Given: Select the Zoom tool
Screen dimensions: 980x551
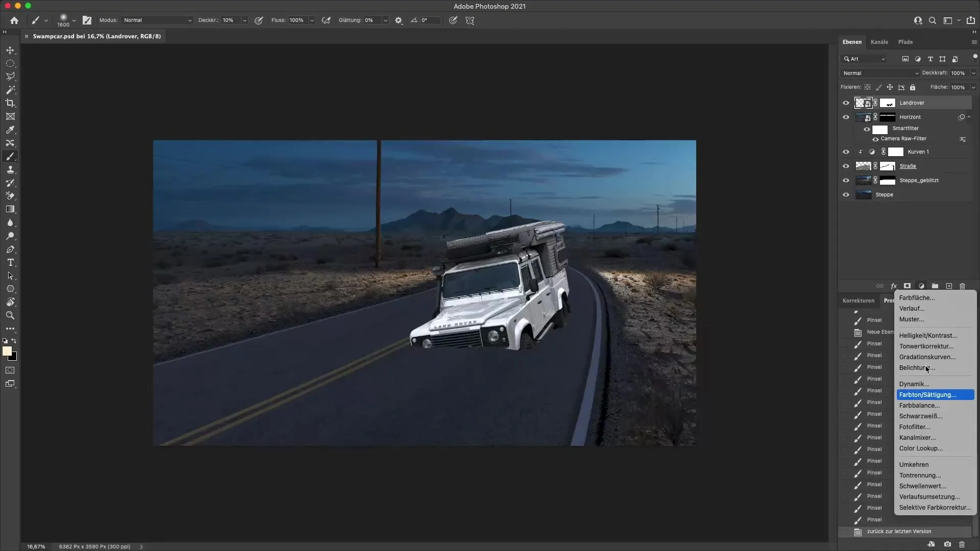Looking at the screenshot, I should point(10,315).
